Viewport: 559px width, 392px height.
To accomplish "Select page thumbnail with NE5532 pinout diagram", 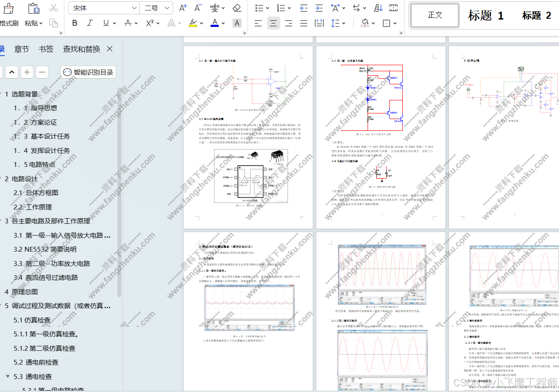I will (x=248, y=137).
